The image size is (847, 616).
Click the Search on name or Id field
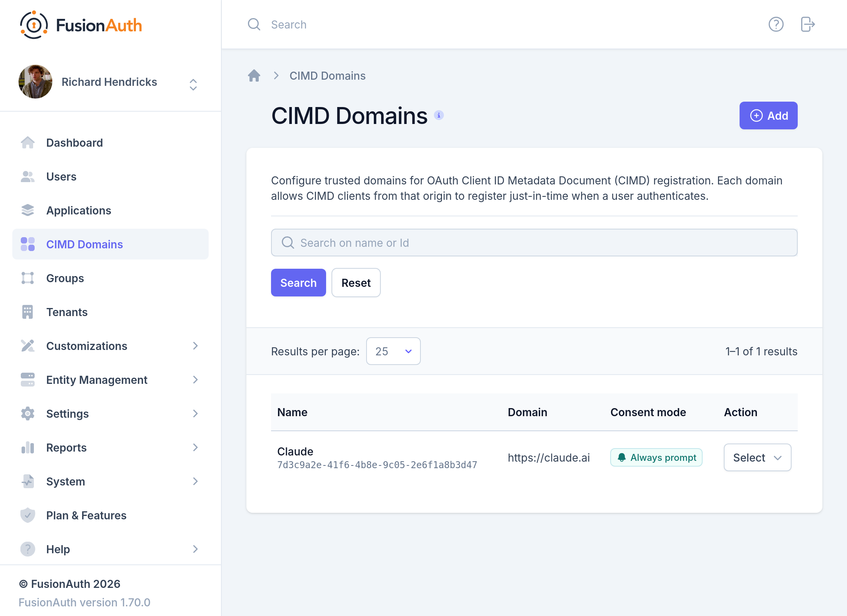point(534,243)
